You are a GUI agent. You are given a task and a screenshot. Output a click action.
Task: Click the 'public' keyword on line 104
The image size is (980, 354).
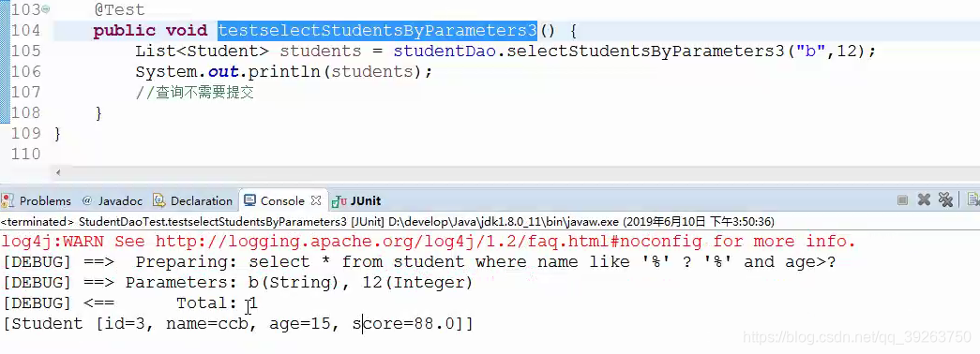click(125, 31)
